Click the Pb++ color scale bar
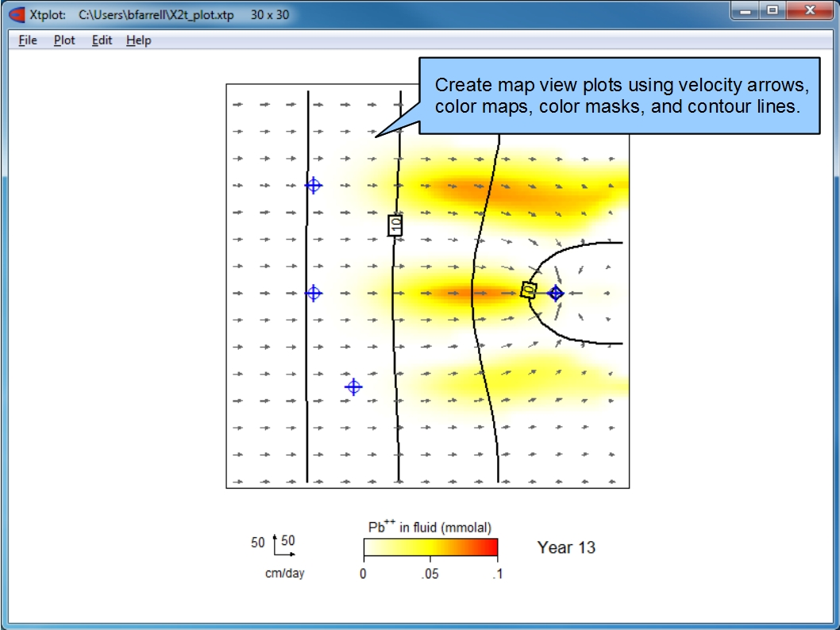This screenshot has height=630, width=840. [x=430, y=547]
